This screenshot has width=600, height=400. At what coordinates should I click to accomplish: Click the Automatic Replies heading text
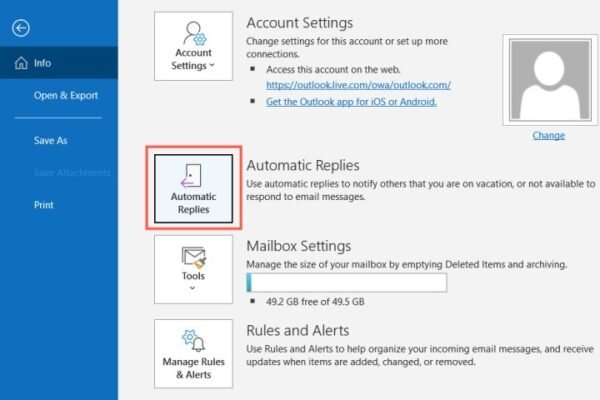click(303, 165)
